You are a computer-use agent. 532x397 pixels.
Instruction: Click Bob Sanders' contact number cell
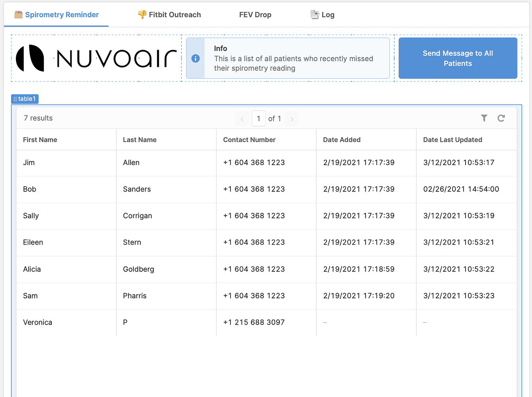click(254, 189)
